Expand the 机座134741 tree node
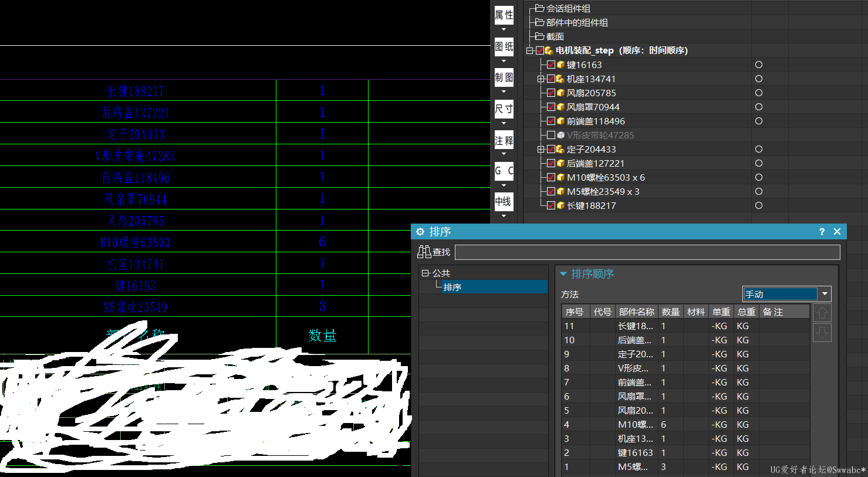Image resolution: width=868 pixels, height=477 pixels. pyautogui.click(x=541, y=79)
